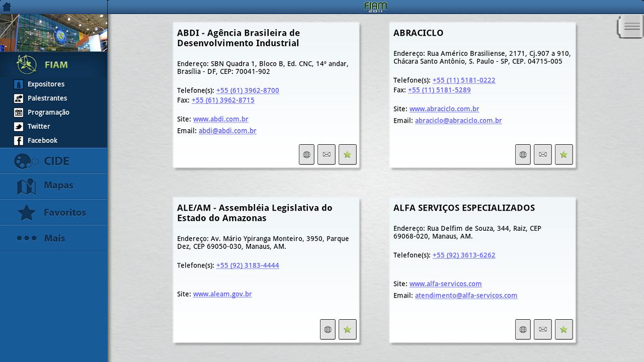The height and width of the screenshot is (362, 644).
Task: Mark ALFA SERVIÇOS as favorite star
Action: pos(563,329)
